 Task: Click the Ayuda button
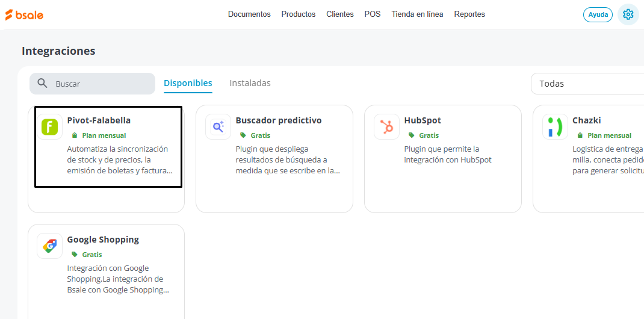[598, 14]
